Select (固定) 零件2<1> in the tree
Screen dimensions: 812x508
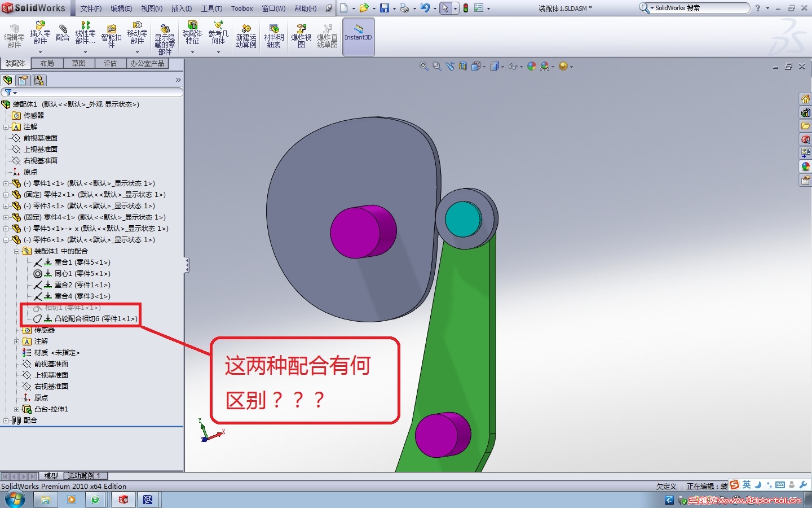89,195
